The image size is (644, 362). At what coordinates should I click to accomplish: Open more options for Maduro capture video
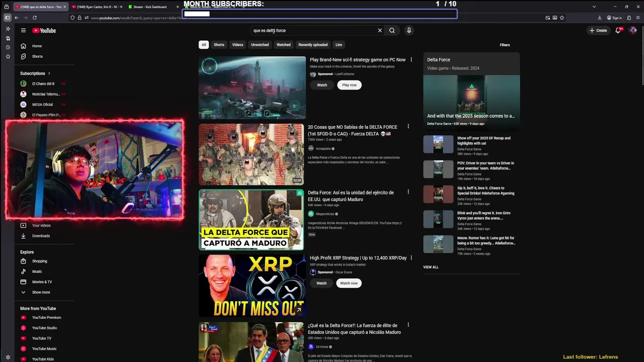(408, 192)
